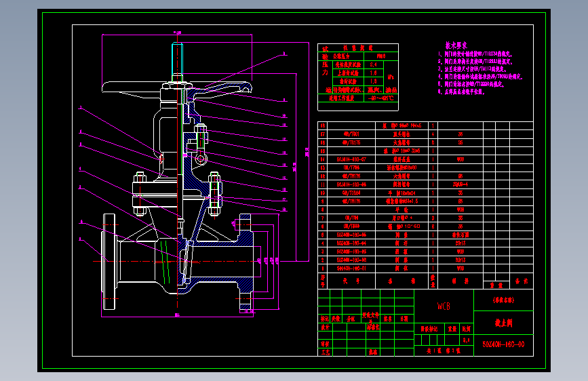Click the 备注 column header
The image size is (588, 381).
coord(522,281)
